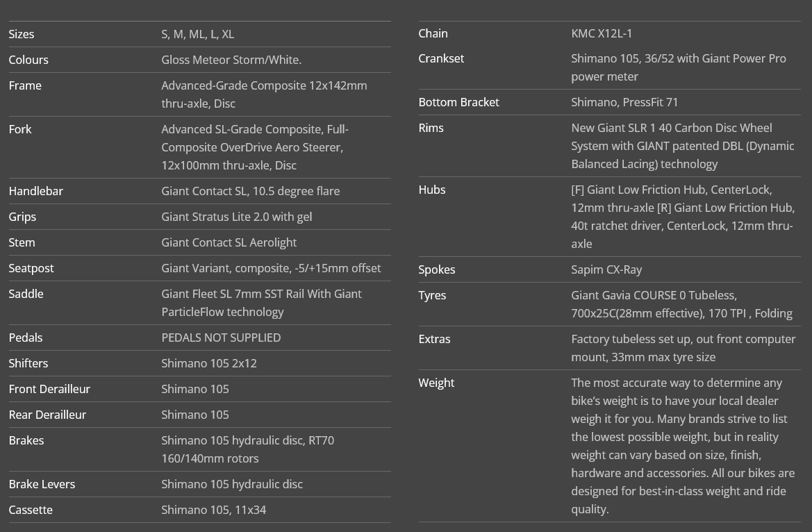This screenshot has width=812, height=532.
Task: Click the 'Handlebar' label
Action: coord(35,191)
